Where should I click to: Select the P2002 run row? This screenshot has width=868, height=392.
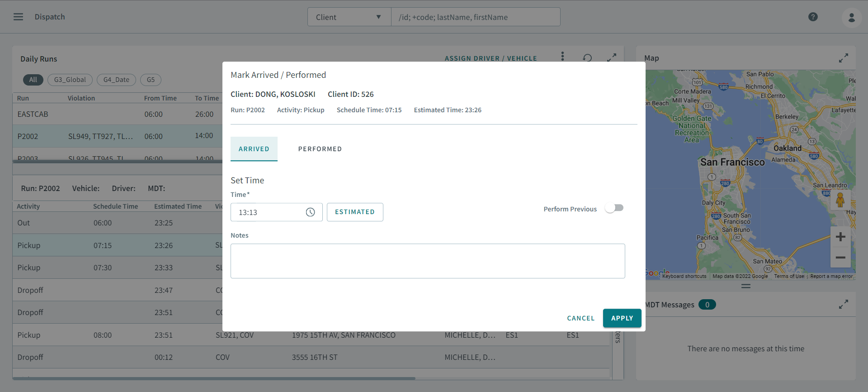click(117, 136)
